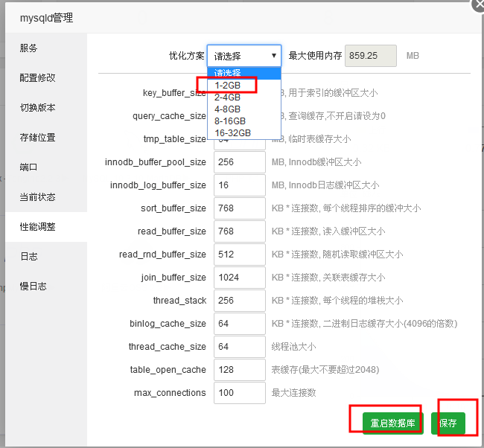Click the innodb_log_buffer_size input field
This screenshot has width=484, height=448.
click(x=240, y=185)
